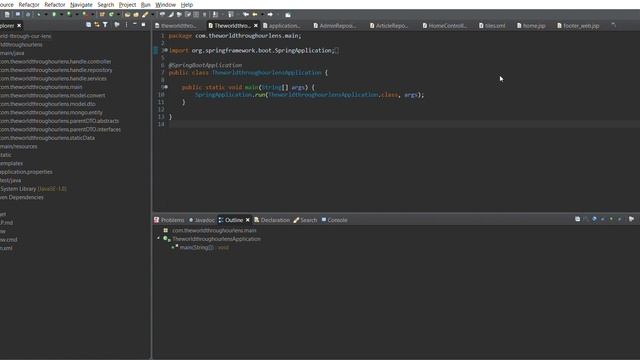Click the Coverage run toolbar icon

point(69,14)
